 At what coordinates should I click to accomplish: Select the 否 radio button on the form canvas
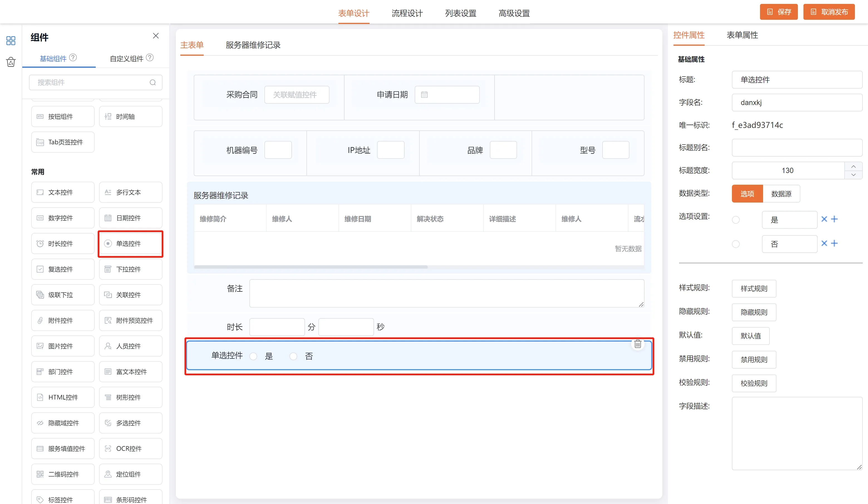(293, 356)
